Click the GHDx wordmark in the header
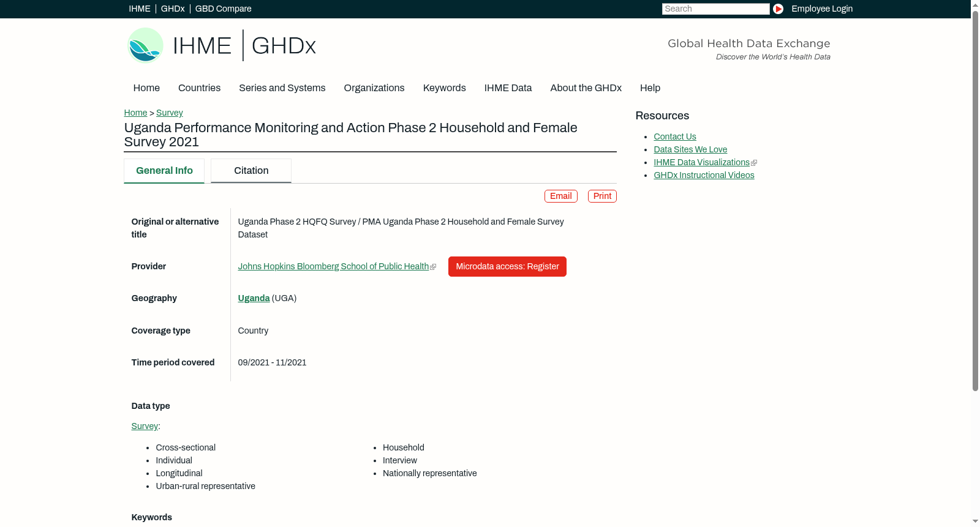 pyautogui.click(x=284, y=46)
